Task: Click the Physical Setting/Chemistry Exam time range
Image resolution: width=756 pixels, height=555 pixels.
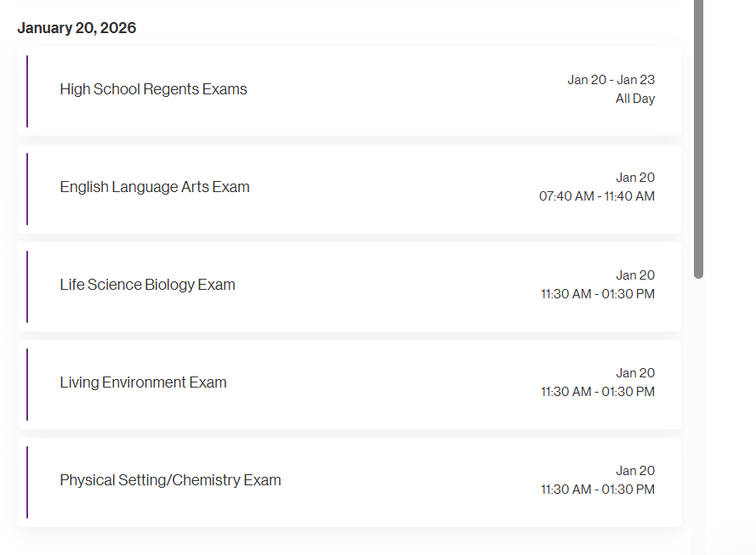Action: click(597, 490)
